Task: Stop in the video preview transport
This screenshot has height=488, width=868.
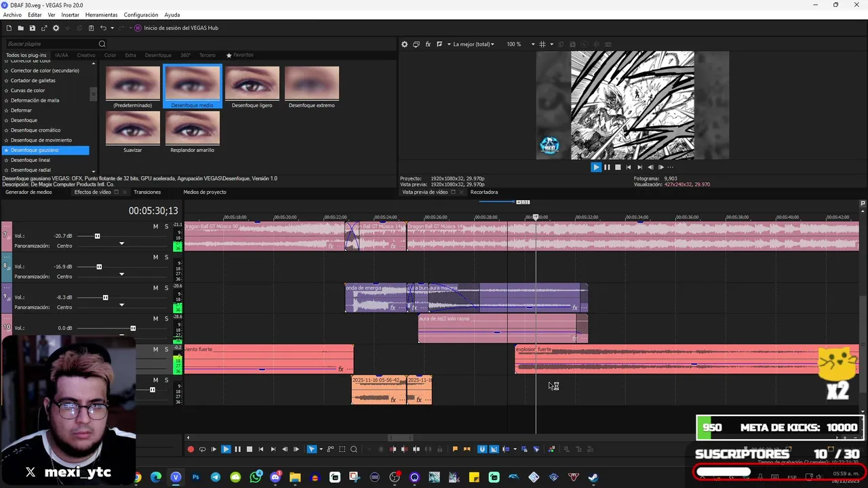Action: coord(618,167)
